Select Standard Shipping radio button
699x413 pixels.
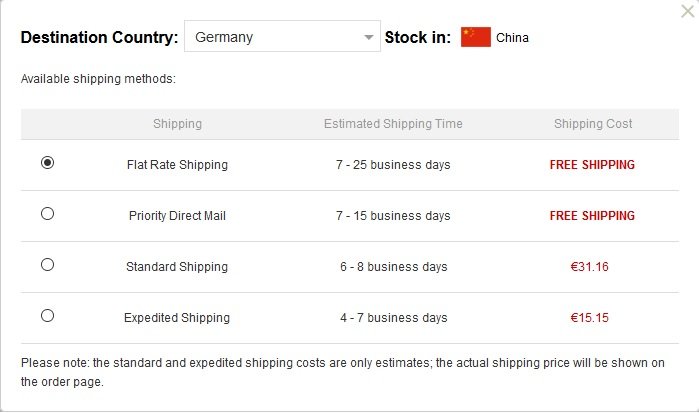[x=47, y=265]
